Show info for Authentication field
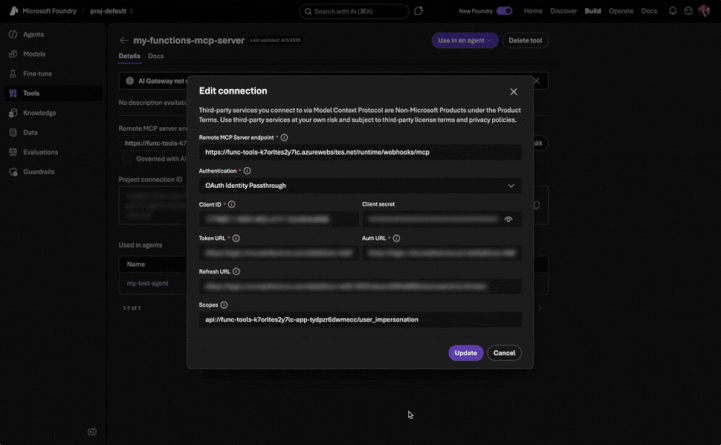Image resolution: width=721 pixels, height=445 pixels. point(247,171)
